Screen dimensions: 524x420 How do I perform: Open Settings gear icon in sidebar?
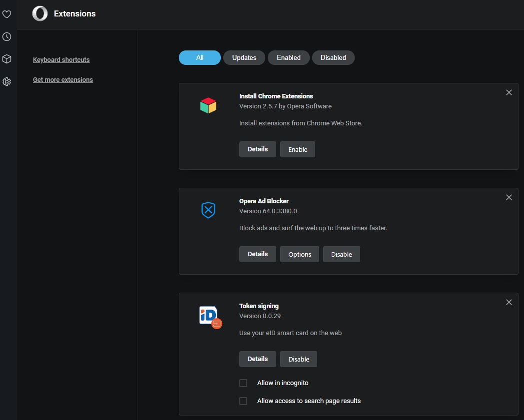(6, 81)
